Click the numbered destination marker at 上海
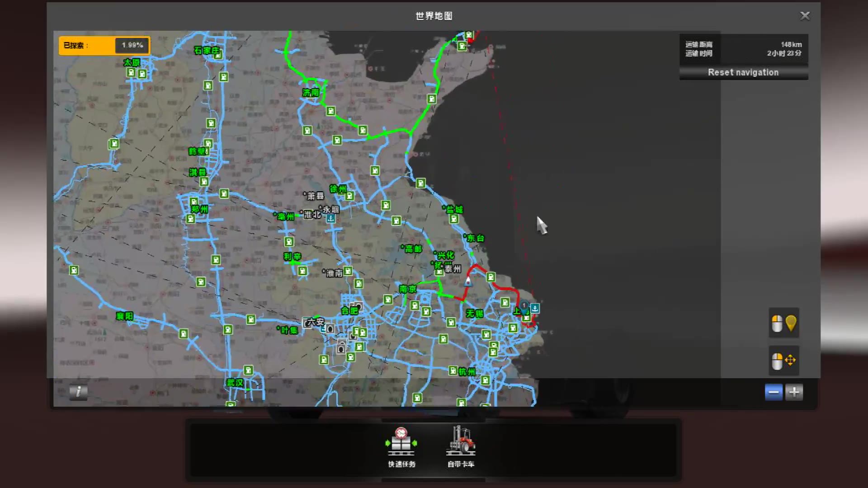The height and width of the screenshot is (488, 868). pyautogui.click(x=524, y=307)
